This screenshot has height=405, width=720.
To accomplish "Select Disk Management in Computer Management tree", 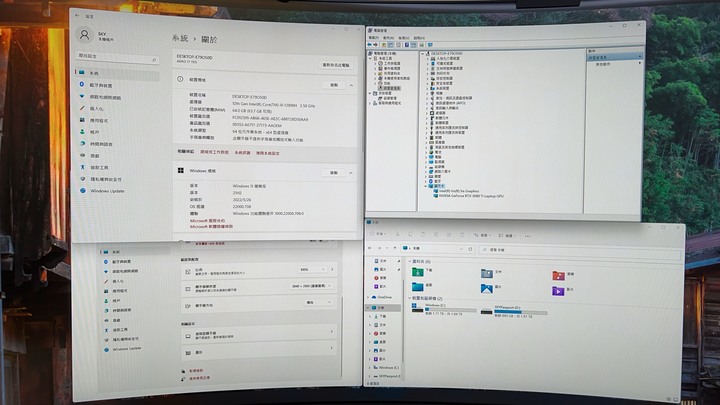I will click(x=389, y=98).
